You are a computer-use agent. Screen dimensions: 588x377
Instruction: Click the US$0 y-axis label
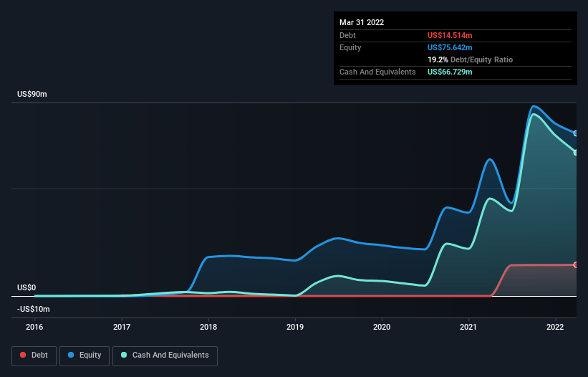click(x=26, y=287)
